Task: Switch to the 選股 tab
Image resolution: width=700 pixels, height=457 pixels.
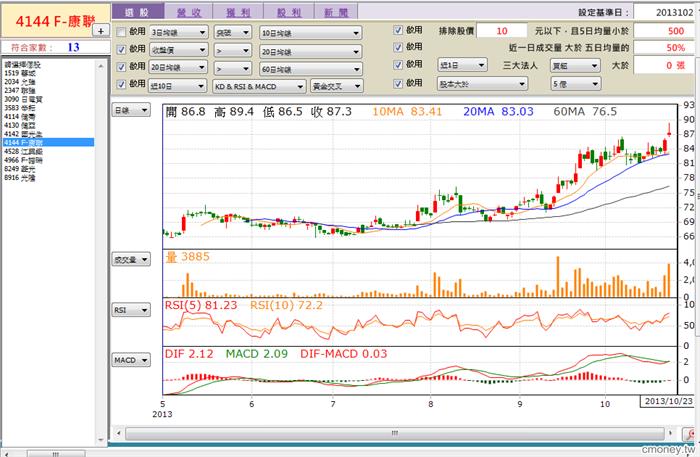Action: [x=138, y=12]
